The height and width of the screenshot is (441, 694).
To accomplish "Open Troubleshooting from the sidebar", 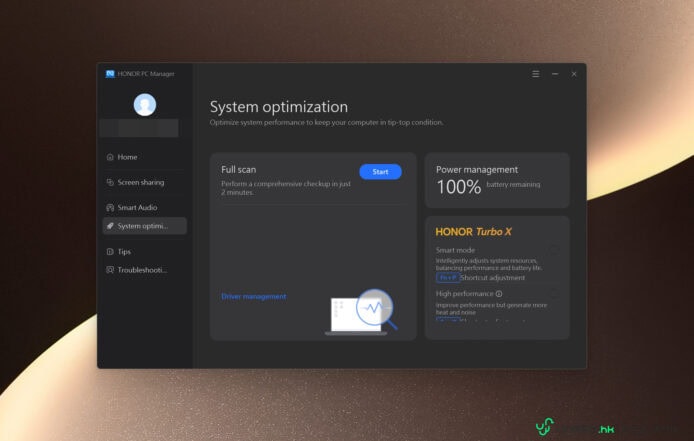I will (144, 270).
